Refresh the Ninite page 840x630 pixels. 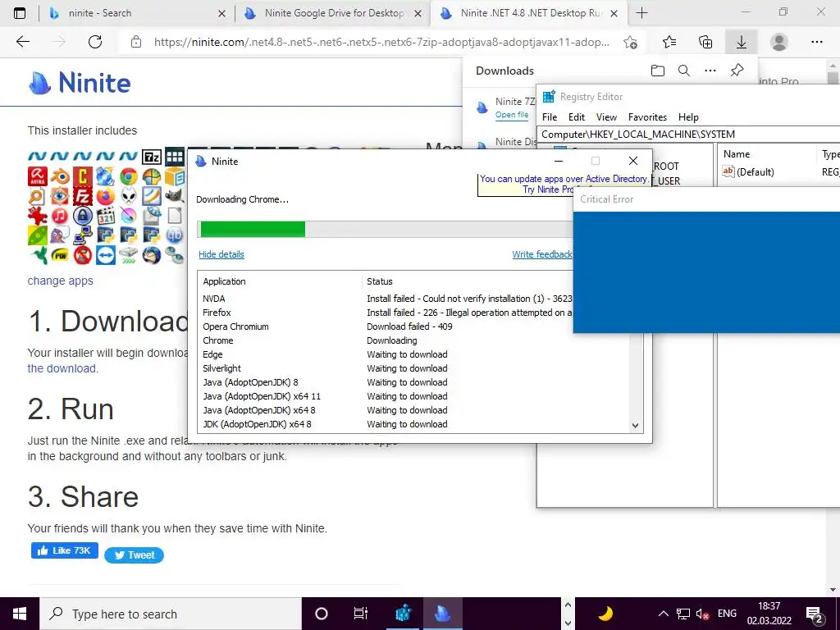(95, 42)
